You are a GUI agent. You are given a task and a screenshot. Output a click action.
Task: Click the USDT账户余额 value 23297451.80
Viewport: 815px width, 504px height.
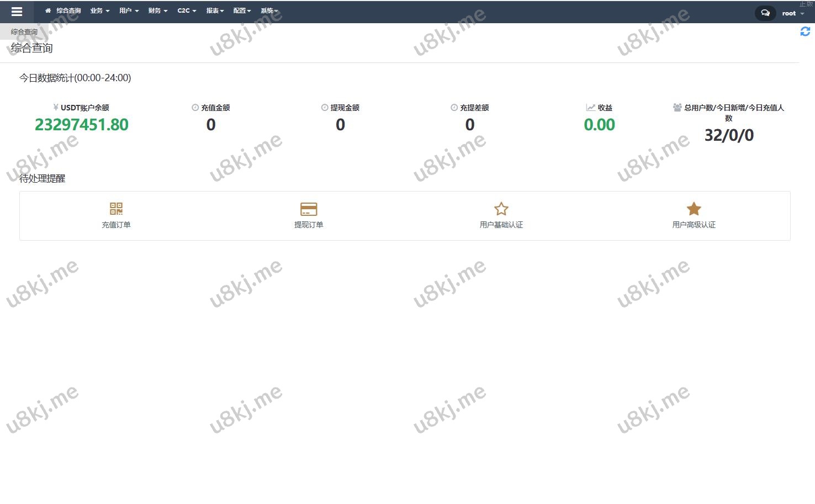[82, 125]
